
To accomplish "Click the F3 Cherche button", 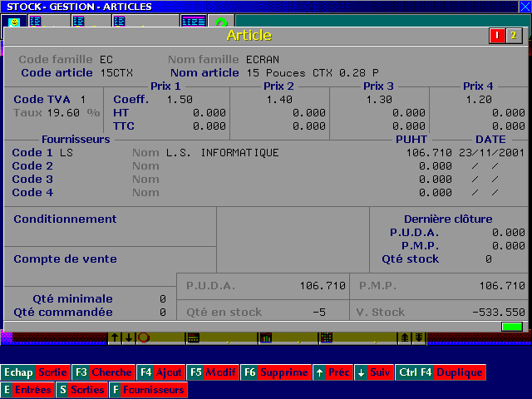I will [x=103, y=372].
